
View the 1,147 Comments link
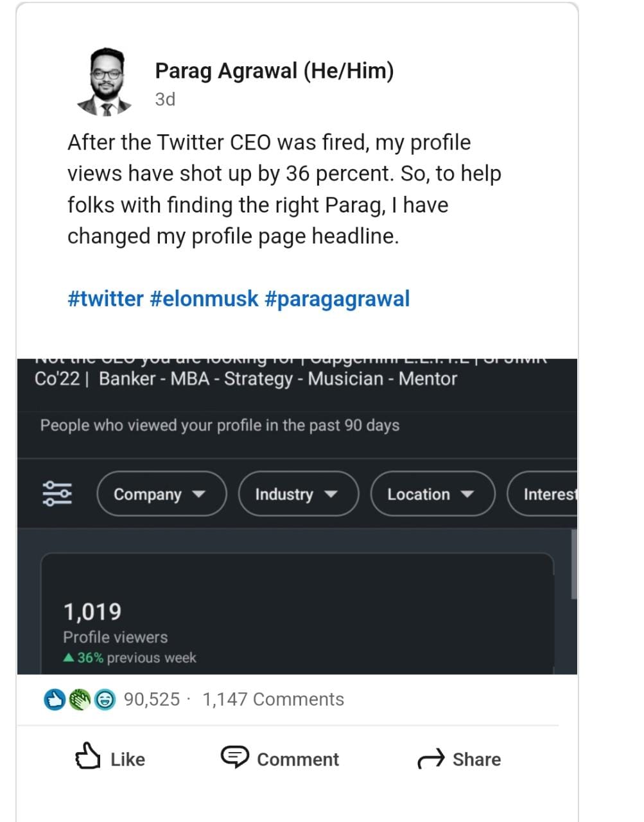[x=273, y=699]
